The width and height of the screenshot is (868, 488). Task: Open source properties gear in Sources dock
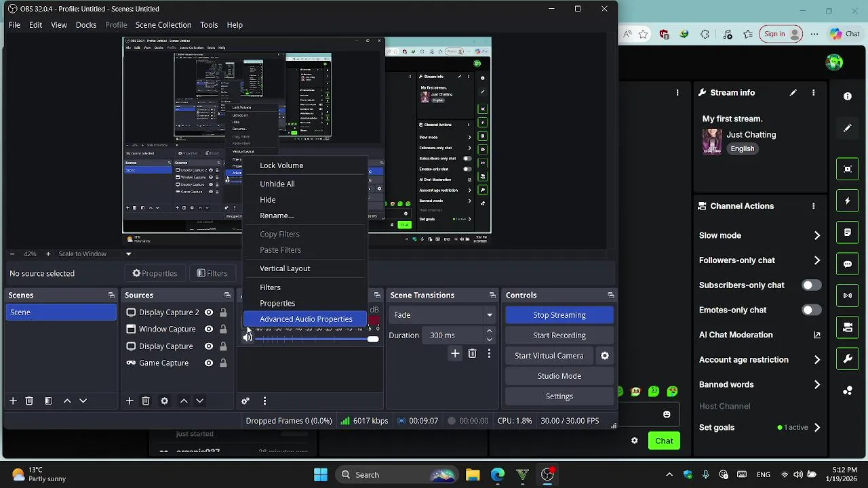[164, 401]
